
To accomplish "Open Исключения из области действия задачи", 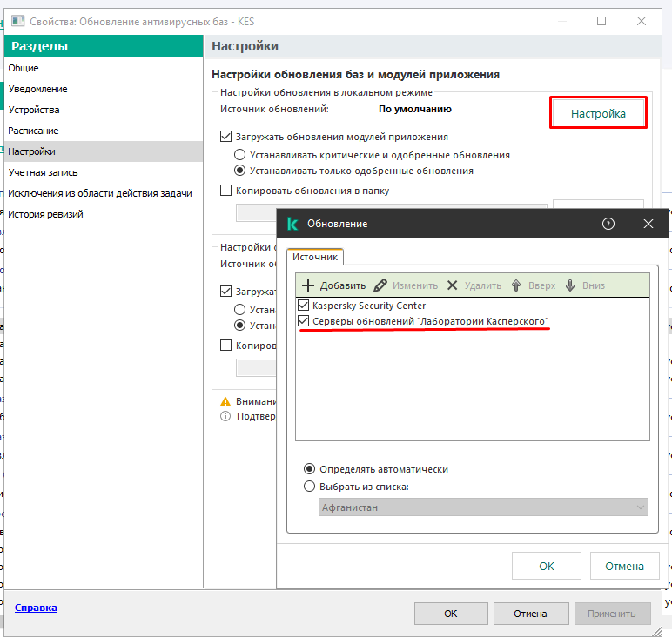I will click(x=104, y=194).
